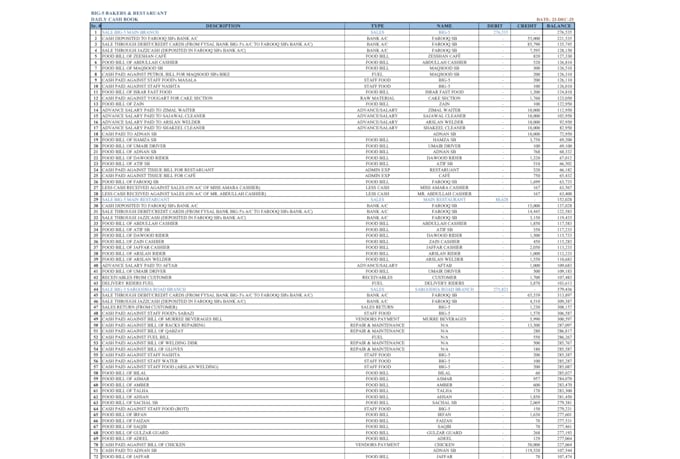The image size is (680, 459).
Task: Select description 'ADVANCE SALARY PAID TO SHAKEEL CLEANER'
Action: 154,128
